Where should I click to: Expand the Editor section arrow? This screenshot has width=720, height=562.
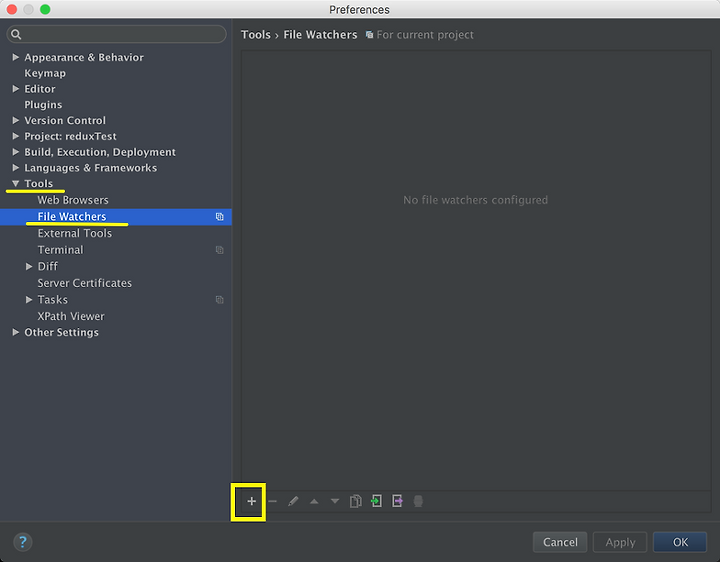point(16,89)
